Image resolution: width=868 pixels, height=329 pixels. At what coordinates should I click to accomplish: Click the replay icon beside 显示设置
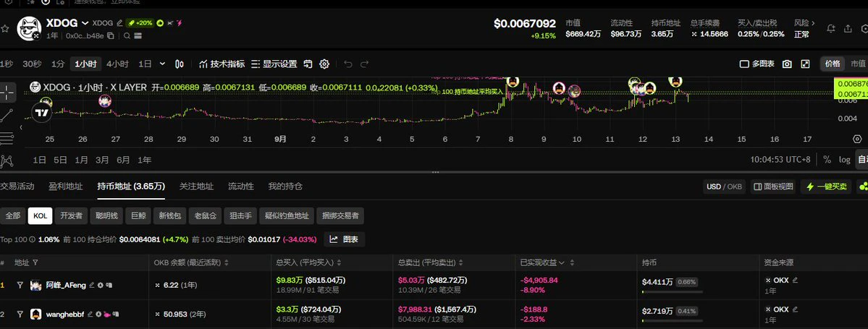308,64
